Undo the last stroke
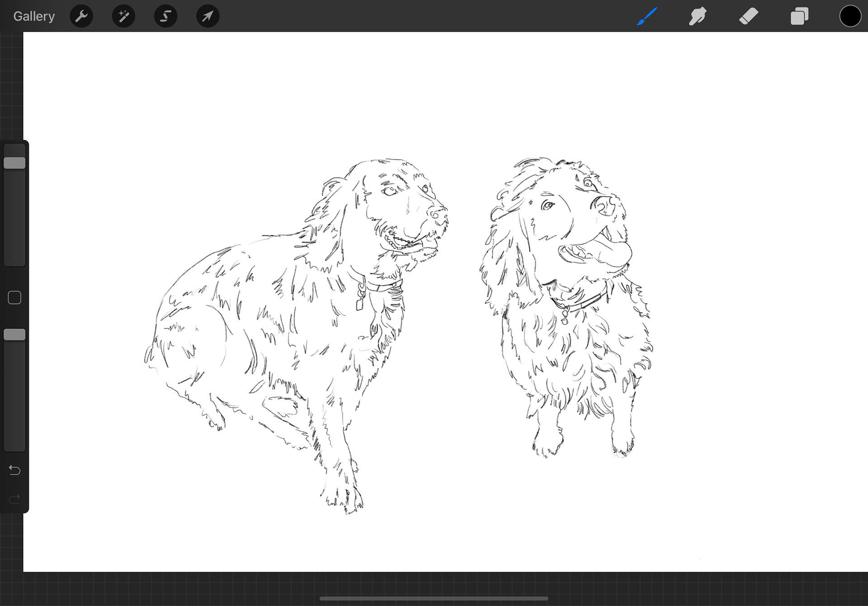The height and width of the screenshot is (606, 868). pyautogui.click(x=14, y=470)
